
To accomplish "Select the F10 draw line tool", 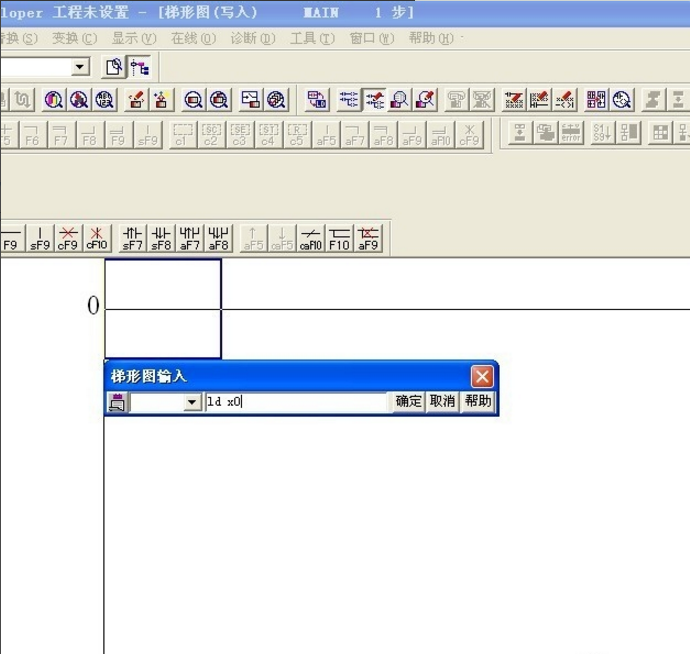I will pyautogui.click(x=340, y=238).
